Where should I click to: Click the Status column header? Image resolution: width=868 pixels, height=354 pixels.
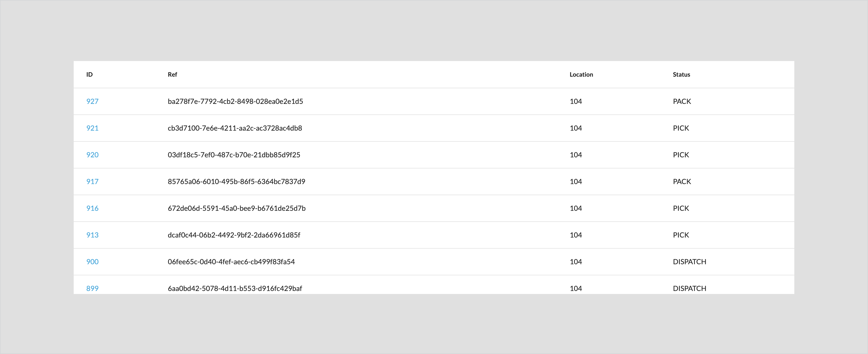pos(681,74)
